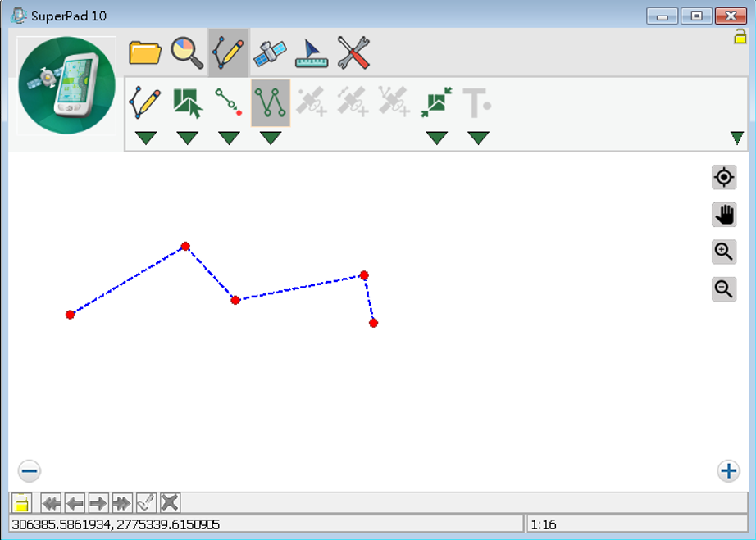Screen dimensions: 756x540
Task: Click the GPS line capture icon
Action: [353, 101]
